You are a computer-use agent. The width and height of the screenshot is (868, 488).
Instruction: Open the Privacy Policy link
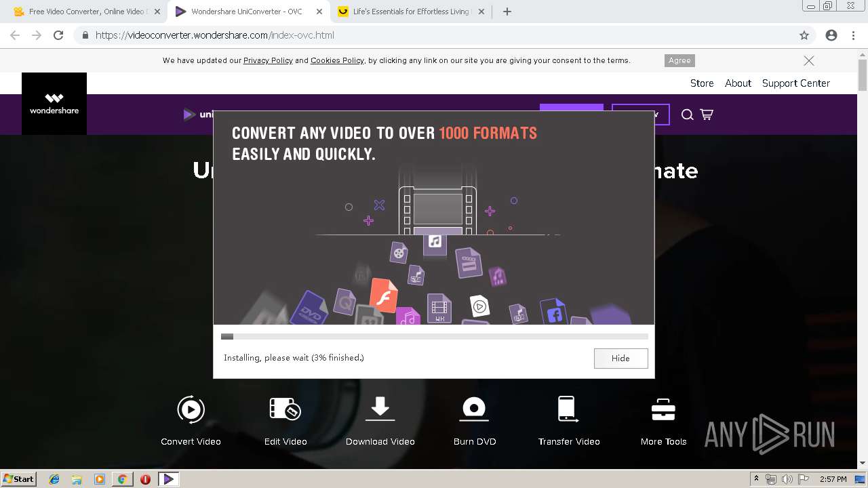[268, 60]
